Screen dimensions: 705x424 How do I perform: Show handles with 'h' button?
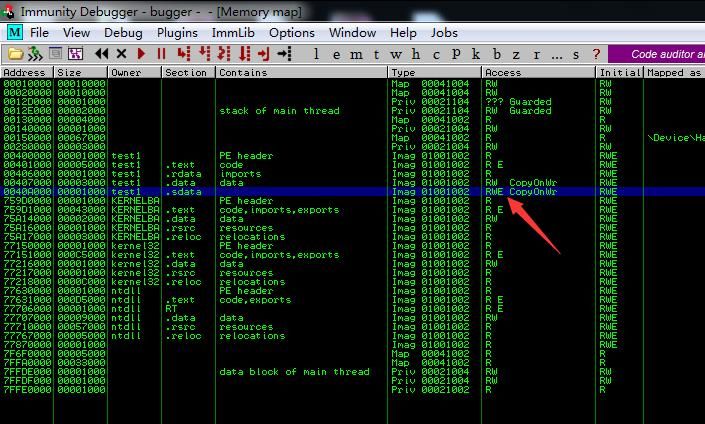pyautogui.click(x=416, y=54)
